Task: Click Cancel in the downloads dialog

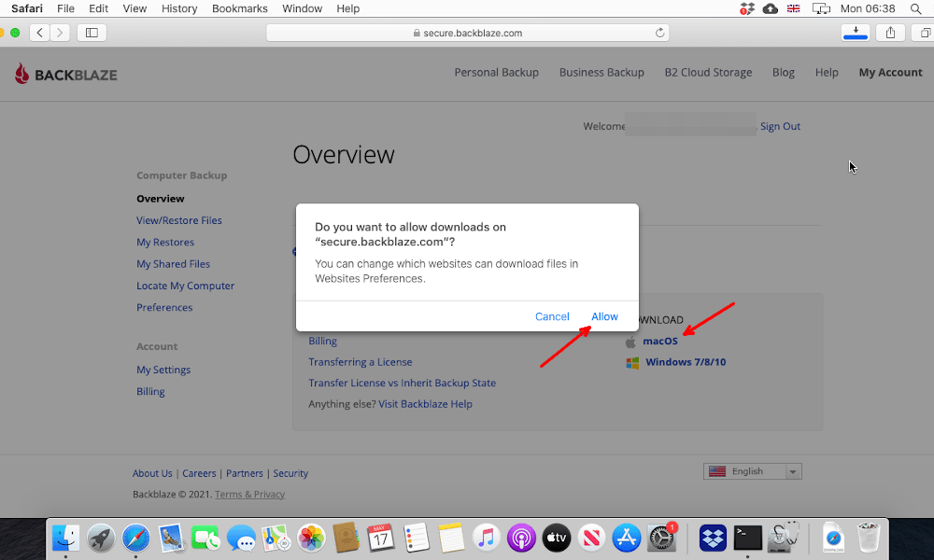Action: click(552, 316)
